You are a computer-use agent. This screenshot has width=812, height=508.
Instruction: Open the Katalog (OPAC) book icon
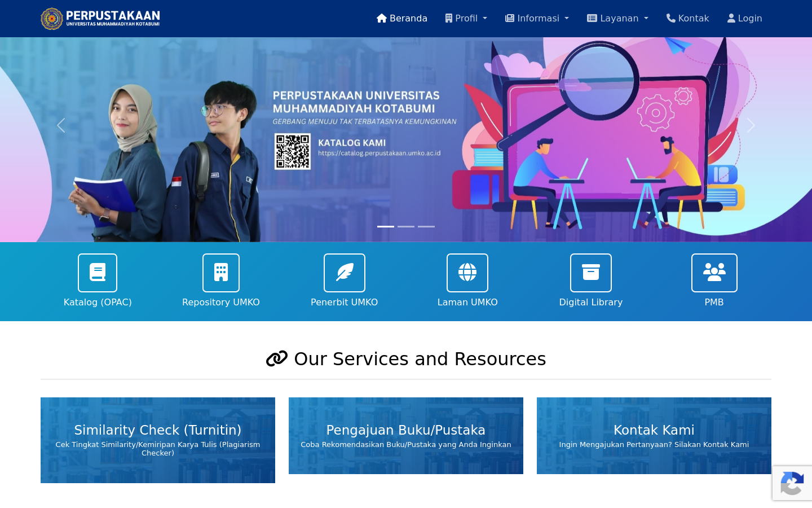98,273
